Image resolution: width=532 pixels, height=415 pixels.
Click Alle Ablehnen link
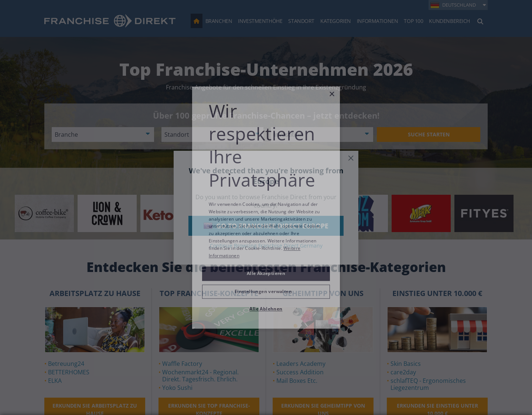click(x=266, y=309)
